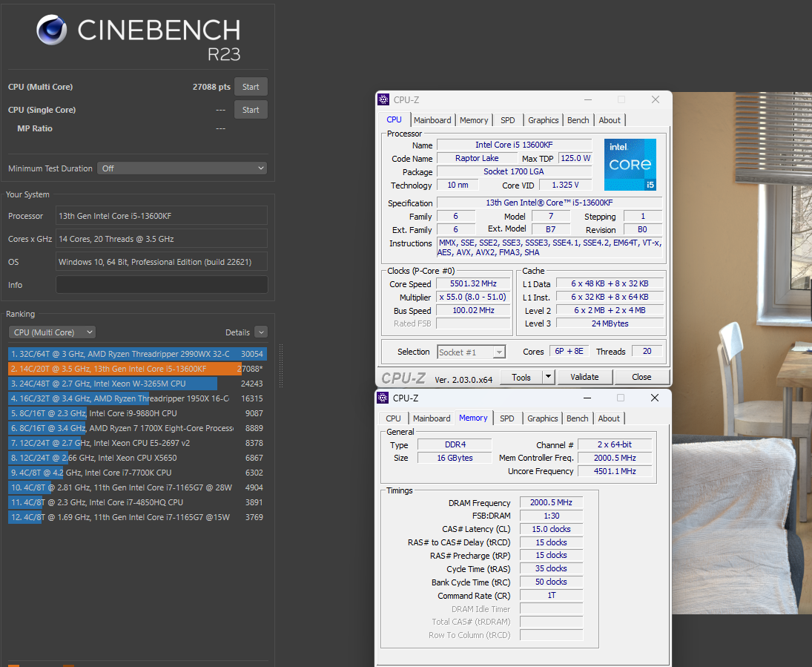This screenshot has width=812, height=667.
Task: Select the OS field showing Windows 10
Action: (162, 262)
